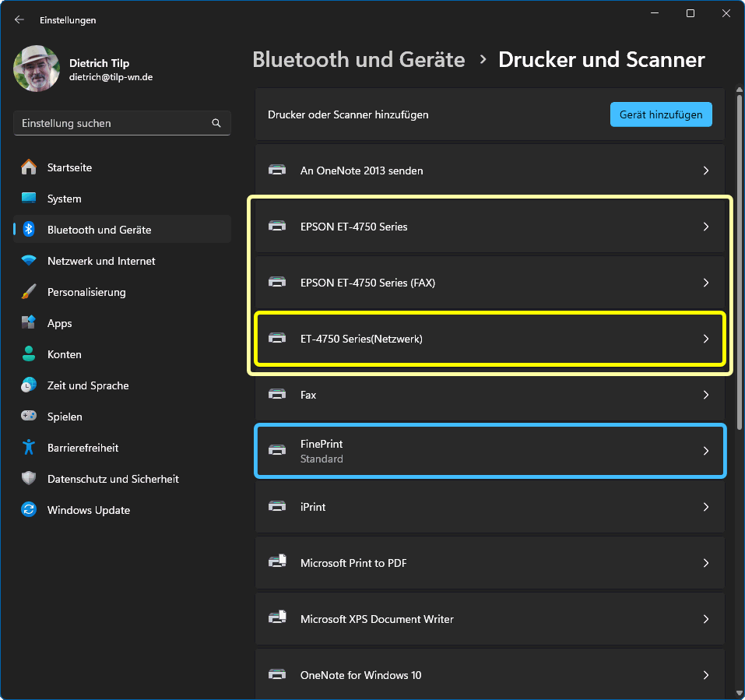Click the search magnifier icon

coord(216,123)
